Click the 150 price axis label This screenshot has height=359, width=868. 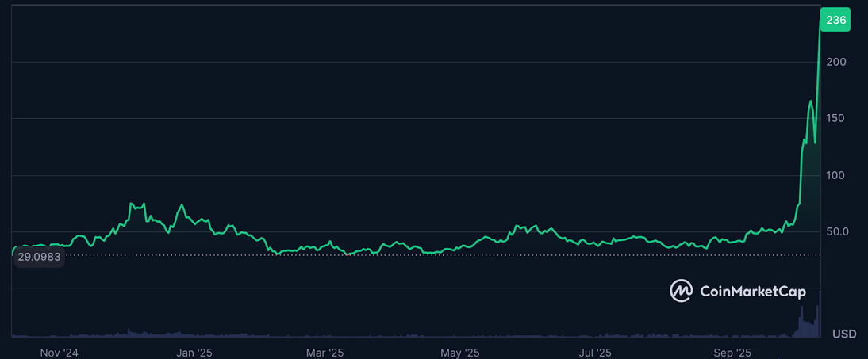pos(836,119)
